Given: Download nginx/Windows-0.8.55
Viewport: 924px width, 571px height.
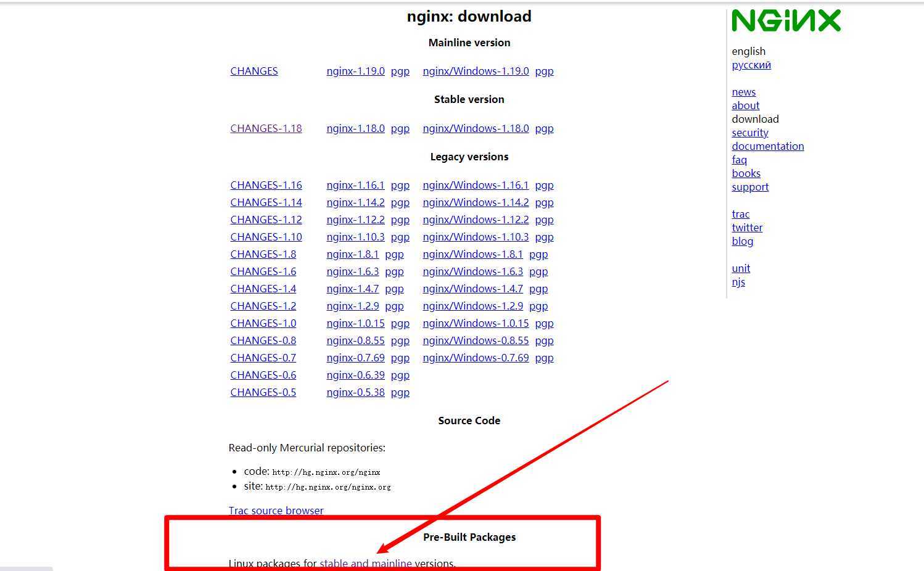Looking at the screenshot, I should 476,340.
